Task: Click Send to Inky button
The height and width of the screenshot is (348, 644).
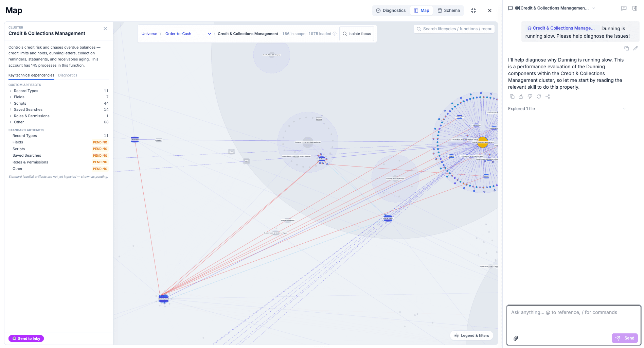Action: tap(26, 338)
